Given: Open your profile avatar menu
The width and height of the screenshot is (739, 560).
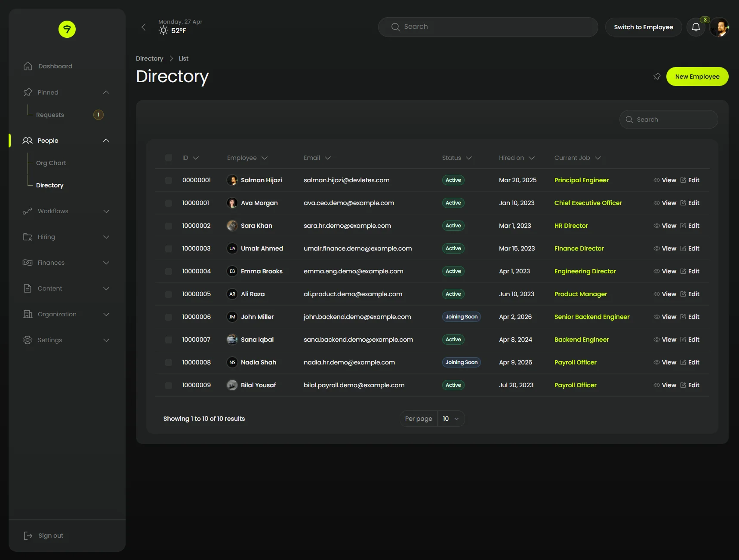Looking at the screenshot, I should (x=720, y=27).
